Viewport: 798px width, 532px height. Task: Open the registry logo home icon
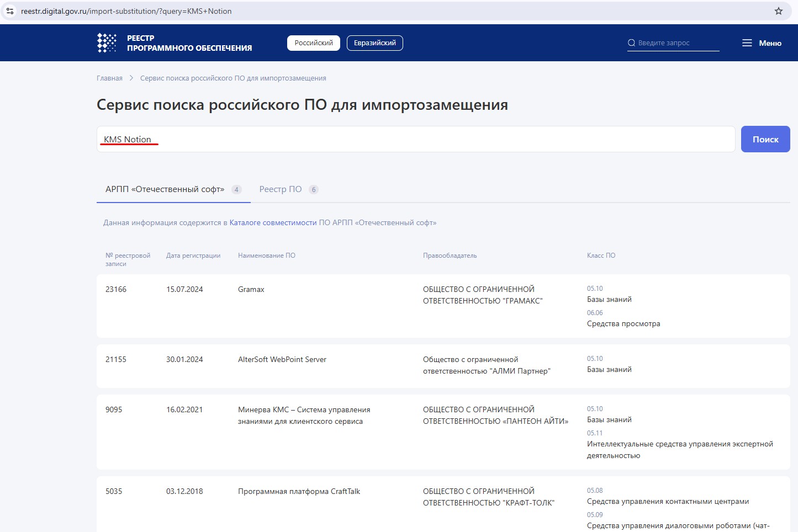(x=107, y=43)
